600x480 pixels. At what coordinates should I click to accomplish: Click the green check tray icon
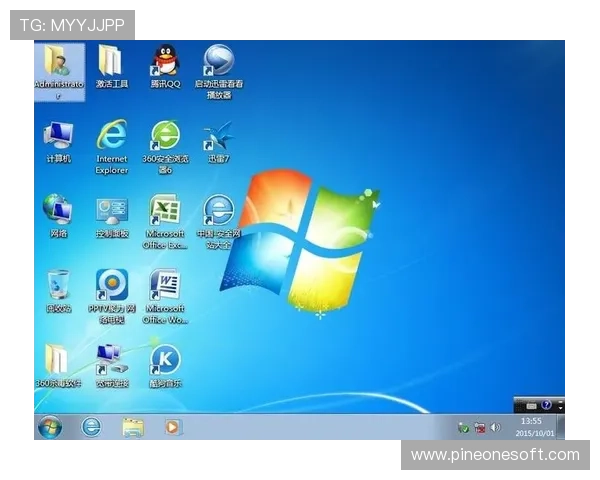coord(463,428)
